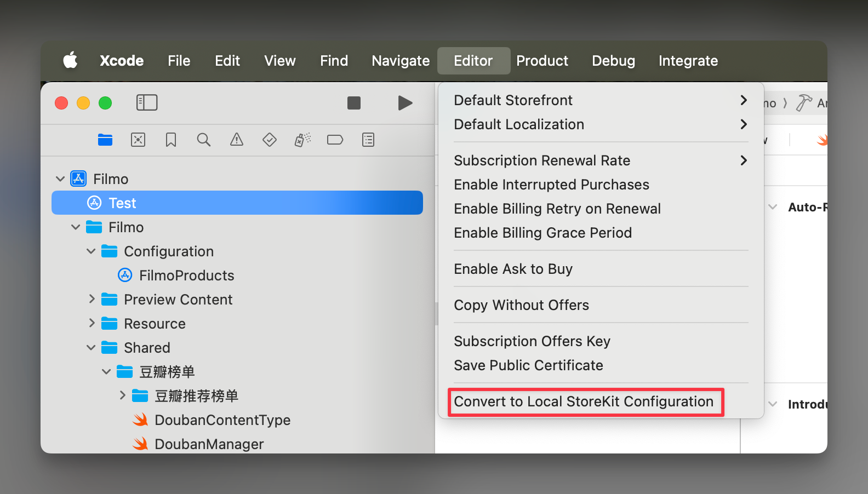868x494 pixels.
Task: Show the Report navigator icon
Action: pos(368,140)
